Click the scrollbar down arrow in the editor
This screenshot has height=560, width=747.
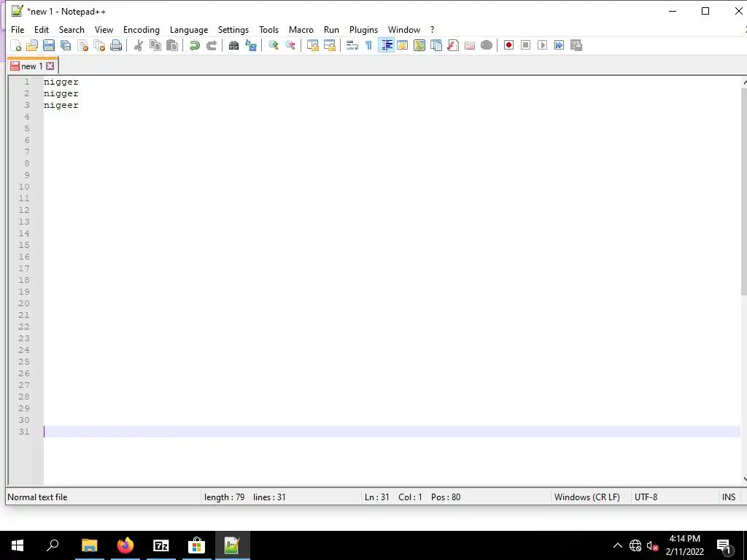(744, 480)
